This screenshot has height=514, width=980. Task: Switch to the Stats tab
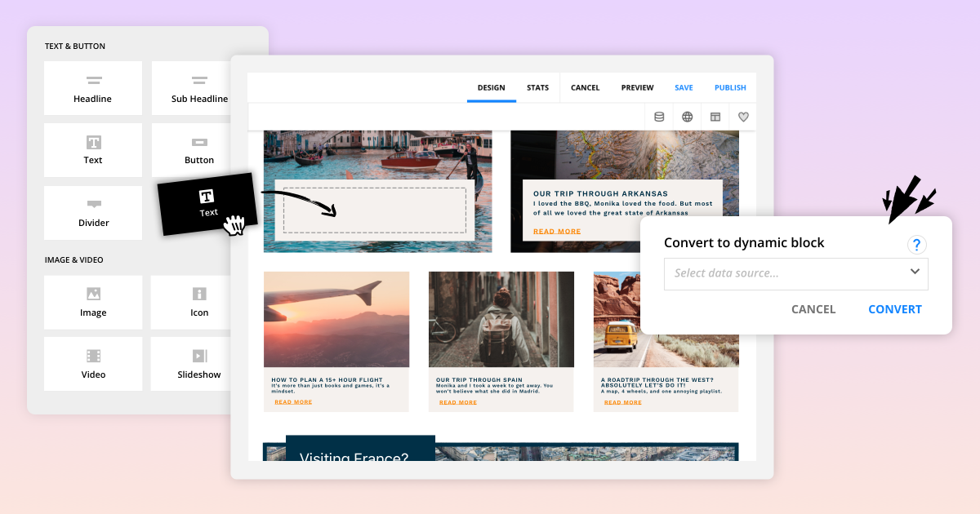pyautogui.click(x=537, y=87)
